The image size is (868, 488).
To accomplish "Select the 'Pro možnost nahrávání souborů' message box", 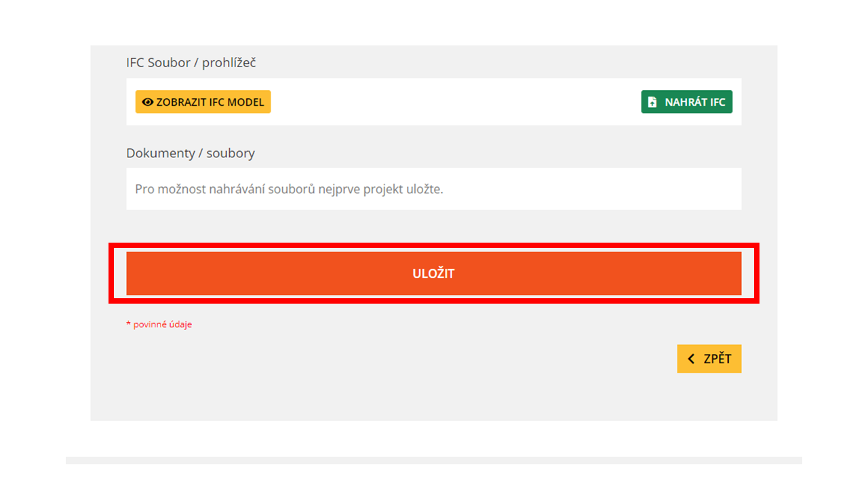I will coord(434,189).
